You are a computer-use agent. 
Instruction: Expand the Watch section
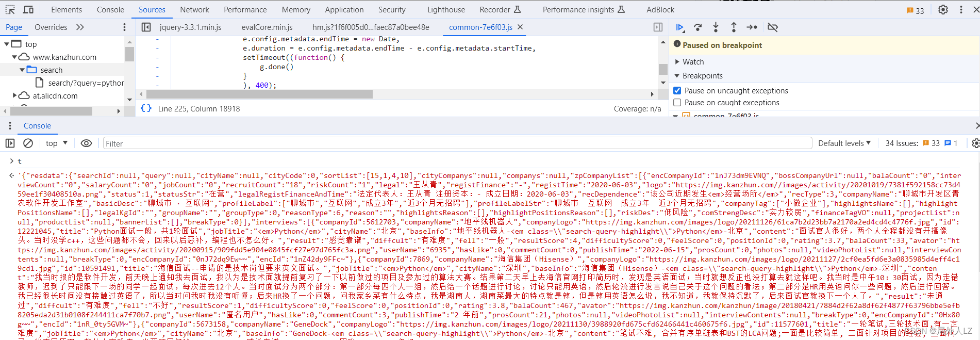point(677,61)
